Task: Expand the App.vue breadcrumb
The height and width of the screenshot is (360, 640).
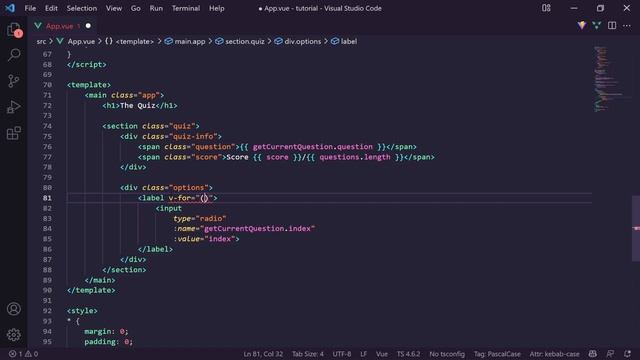Action: pyautogui.click(x=81, y=41)
